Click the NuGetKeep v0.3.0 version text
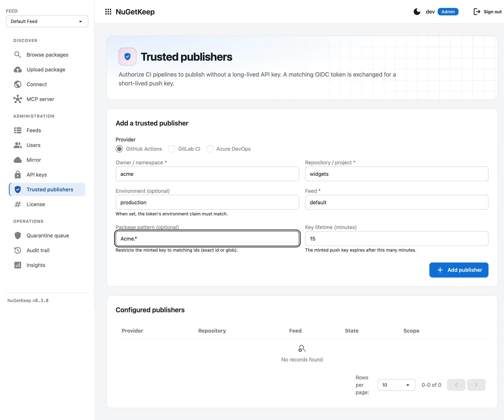Viewport: 504px width, 420px height. click(x=28, y=300)
